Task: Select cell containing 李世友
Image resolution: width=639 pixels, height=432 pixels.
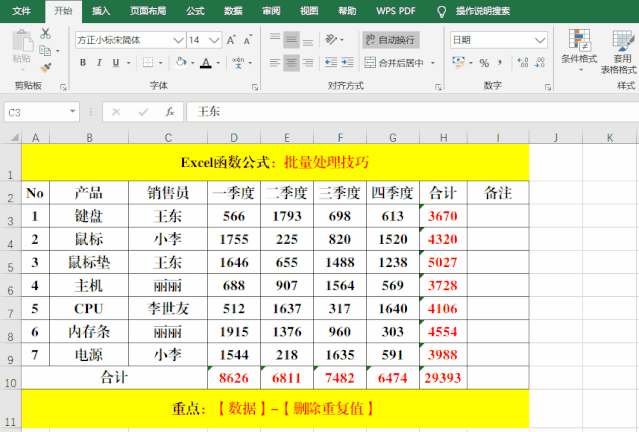Action: [x=168, y=308]
